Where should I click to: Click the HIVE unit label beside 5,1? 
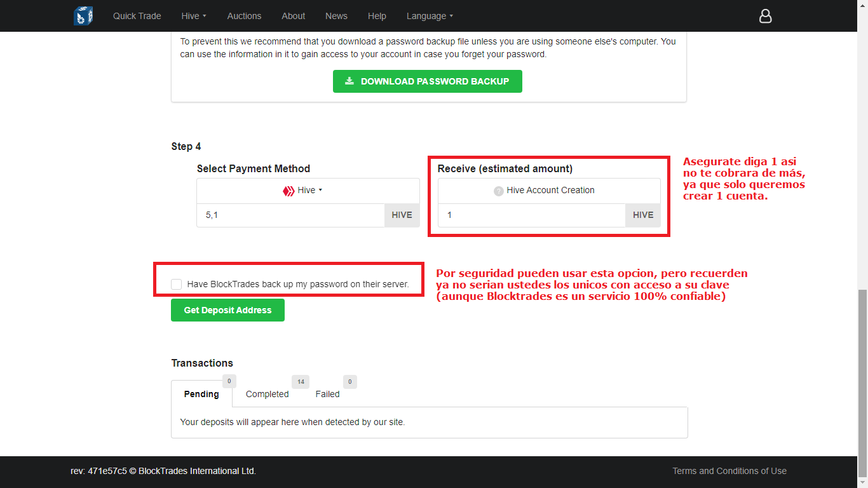tap(402, 215)
